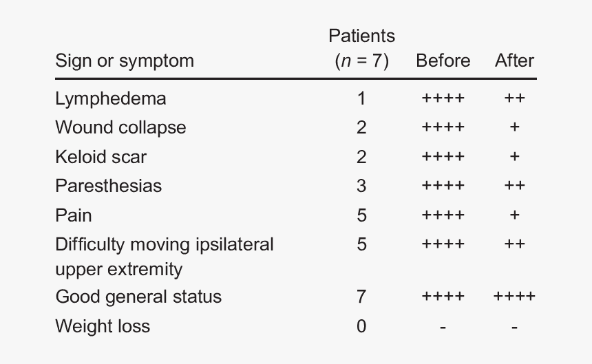Select the Lymphedema row label

tap(111, 99)
